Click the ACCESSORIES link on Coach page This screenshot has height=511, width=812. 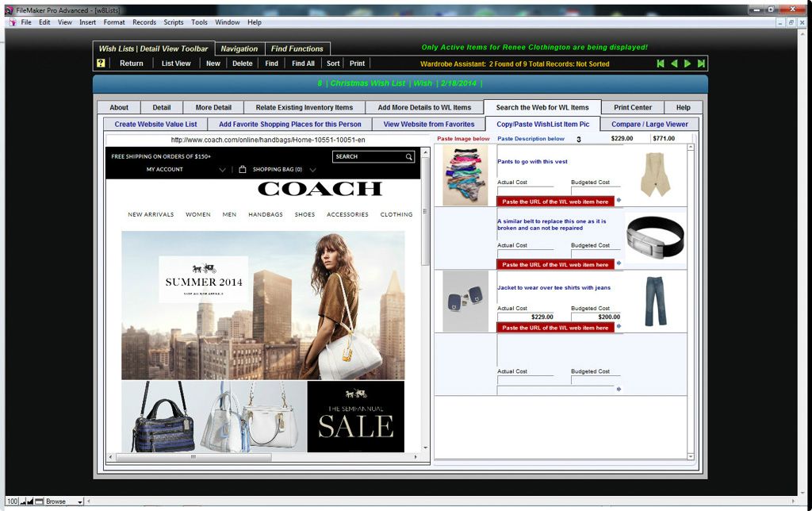(347, 214)
